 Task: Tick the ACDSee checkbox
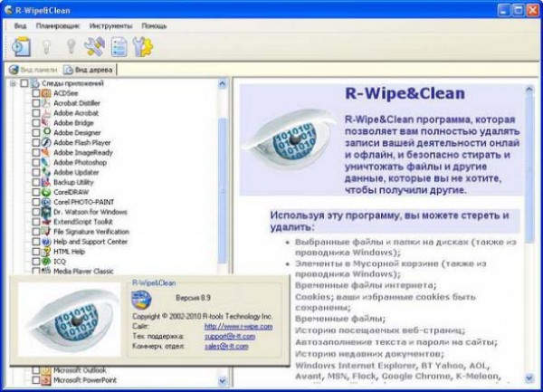coord(36,93)
